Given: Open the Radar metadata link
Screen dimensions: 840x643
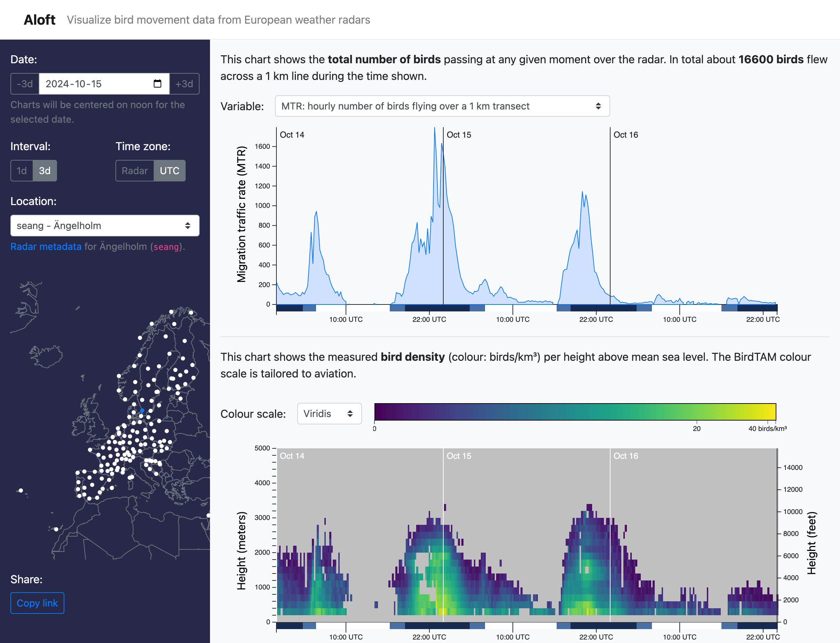Looking at the screenshot, I should tap(45, 246).
